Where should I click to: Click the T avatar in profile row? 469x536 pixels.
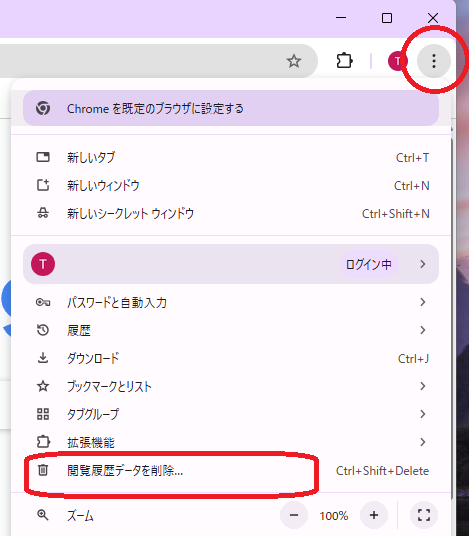click(x=43, y=264)
